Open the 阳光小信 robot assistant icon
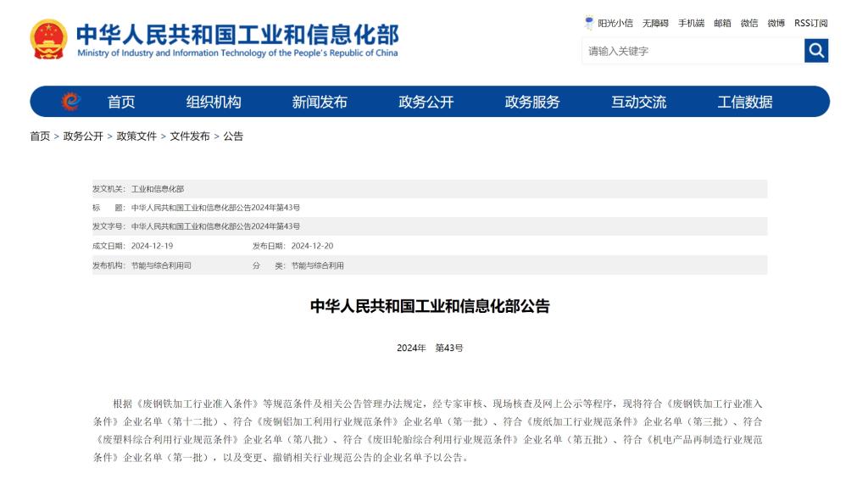 click(x=589, y=23)
